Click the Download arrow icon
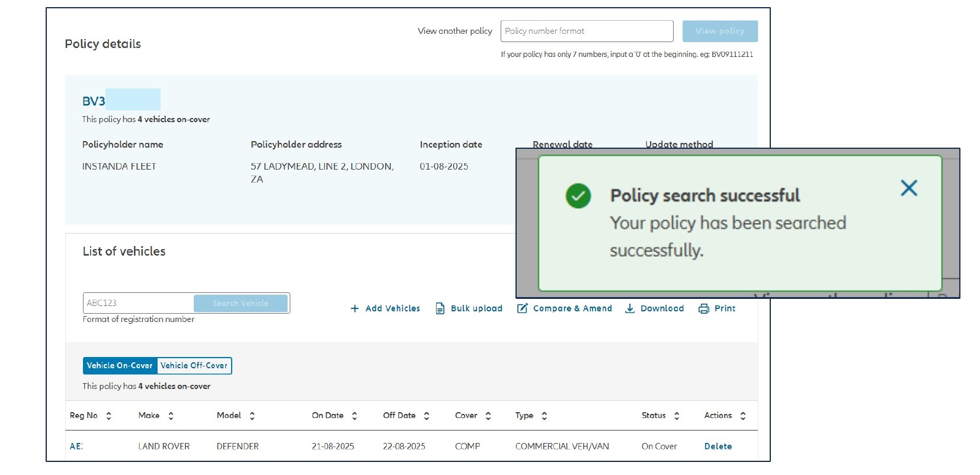This screenshot has height=475, width=980. [630, 308]
